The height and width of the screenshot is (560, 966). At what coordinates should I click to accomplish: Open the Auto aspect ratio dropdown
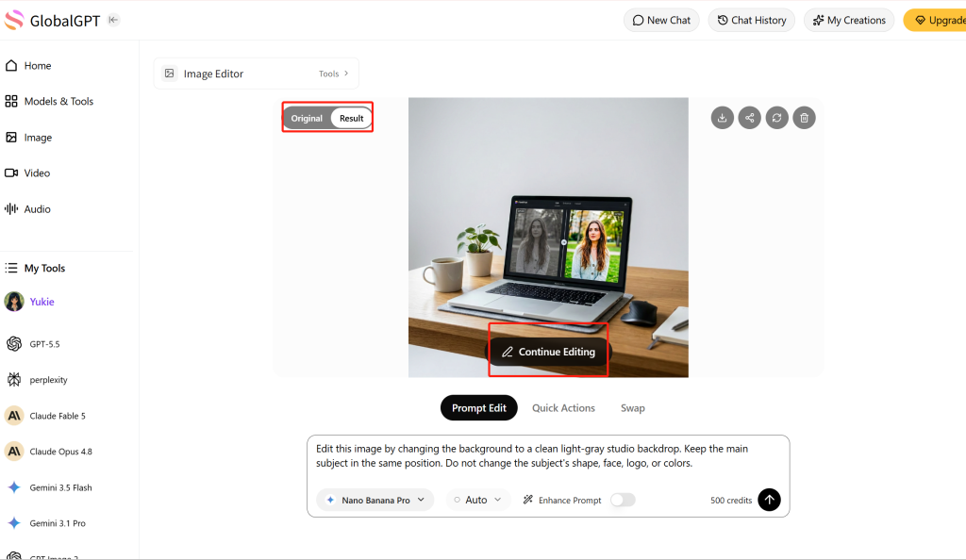(x=478, y=500)
